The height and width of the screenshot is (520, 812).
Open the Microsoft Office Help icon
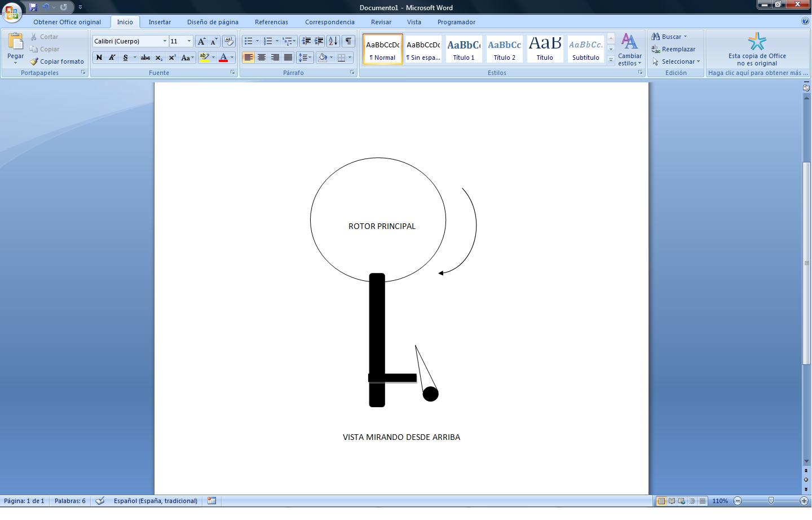pos(805,21)
